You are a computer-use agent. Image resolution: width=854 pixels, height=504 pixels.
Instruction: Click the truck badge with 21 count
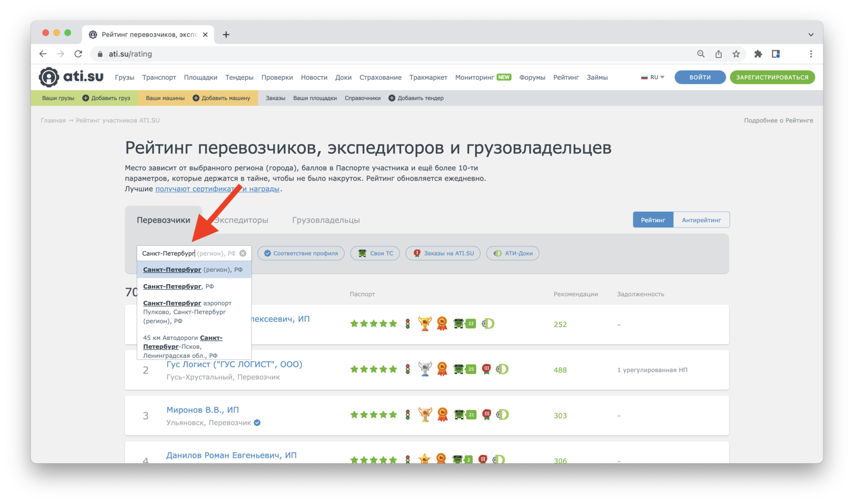(465, 415)
